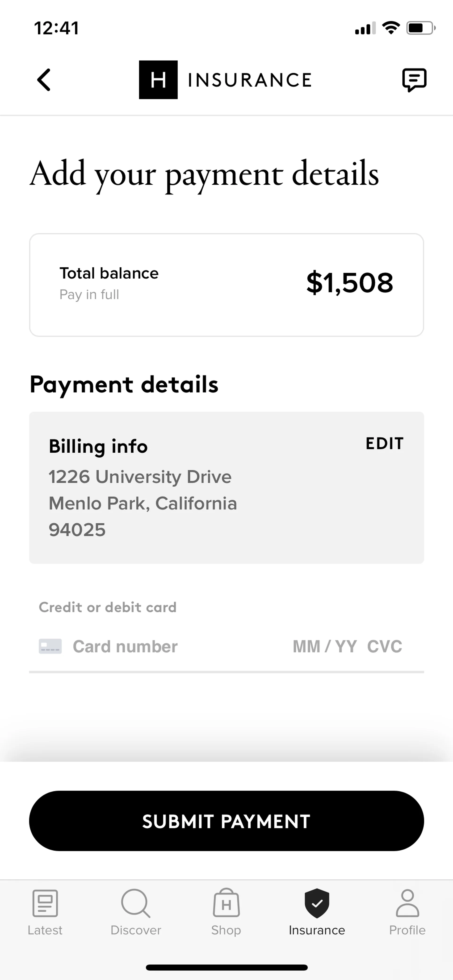453x980 pixels.
Task: Tap the Billing info address block
Action: click(x=143, y=503)
